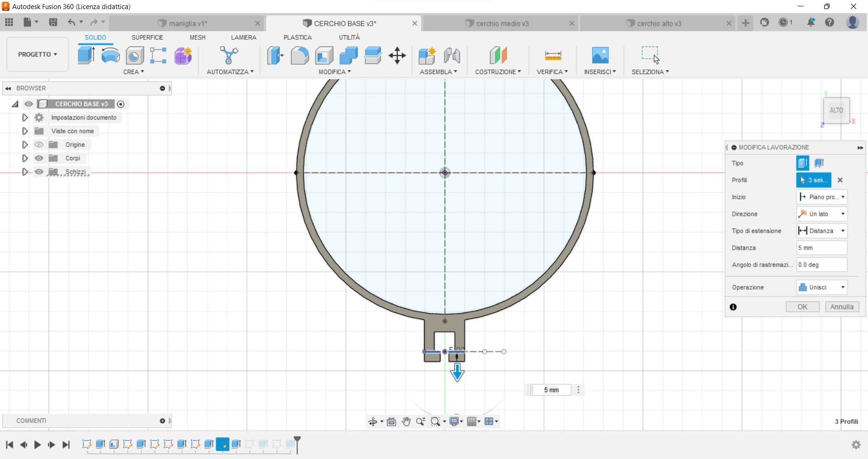Screen dimensions: 868x459
Task: Show the Origine folder
Action: point(39,145)
